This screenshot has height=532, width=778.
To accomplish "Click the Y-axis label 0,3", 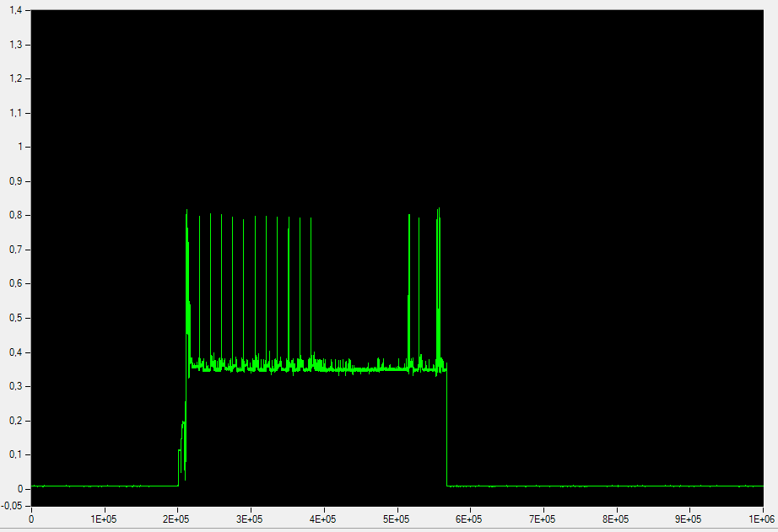I will (16, 387).
